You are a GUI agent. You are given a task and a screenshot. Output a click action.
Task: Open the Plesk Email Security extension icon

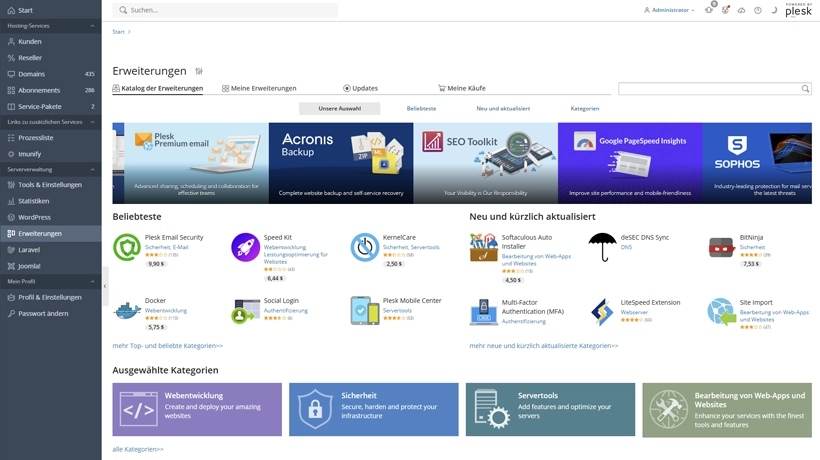point(127,247)
